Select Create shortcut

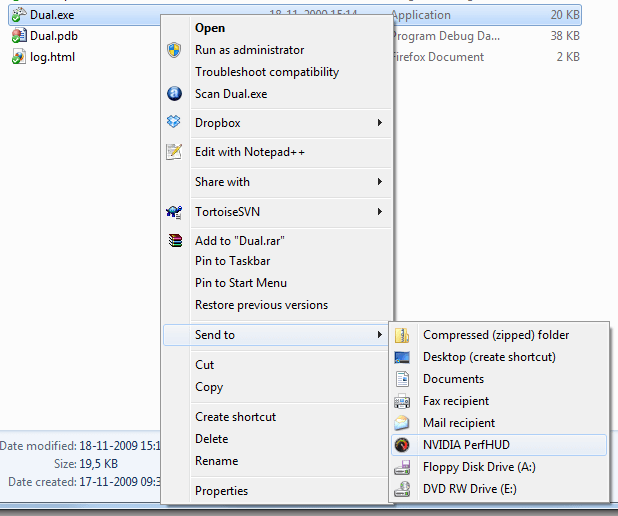[277, 417]
